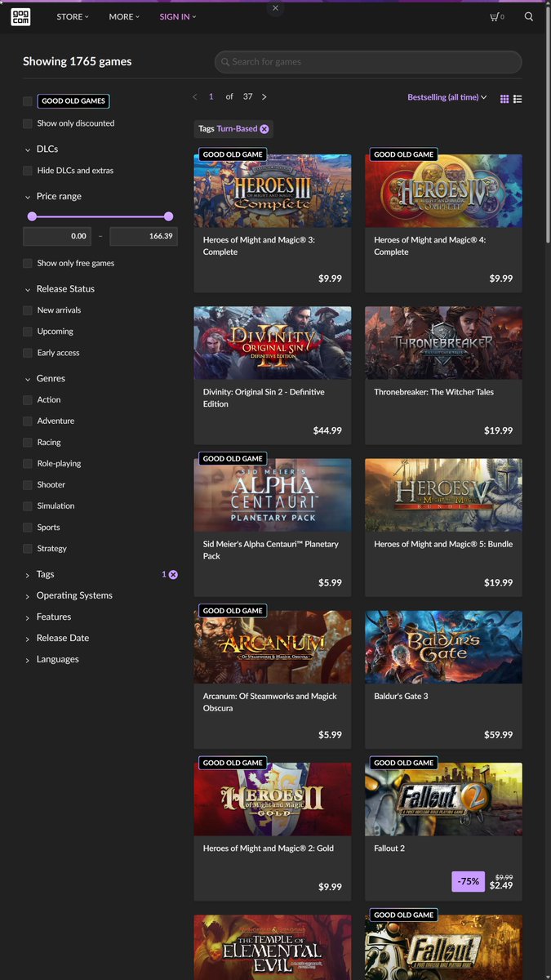Switch to list view icon

pyautogui.click(x=518, y=99)
